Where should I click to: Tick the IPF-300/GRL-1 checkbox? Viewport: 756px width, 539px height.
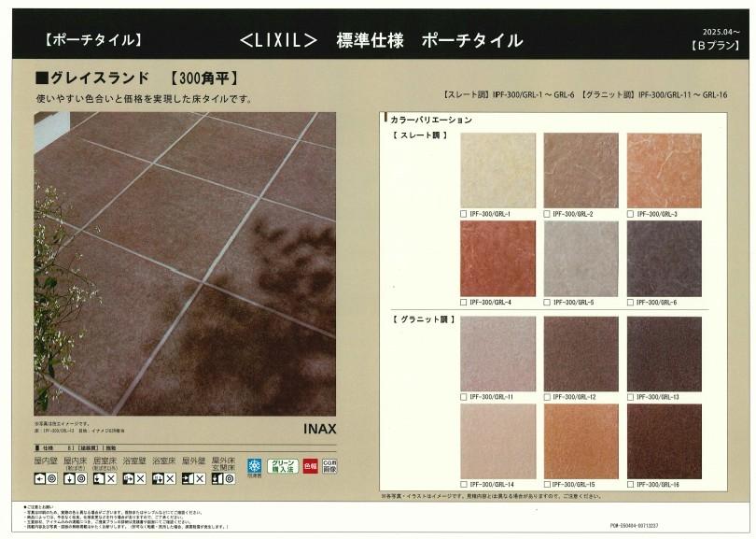[x=464, y=214]
